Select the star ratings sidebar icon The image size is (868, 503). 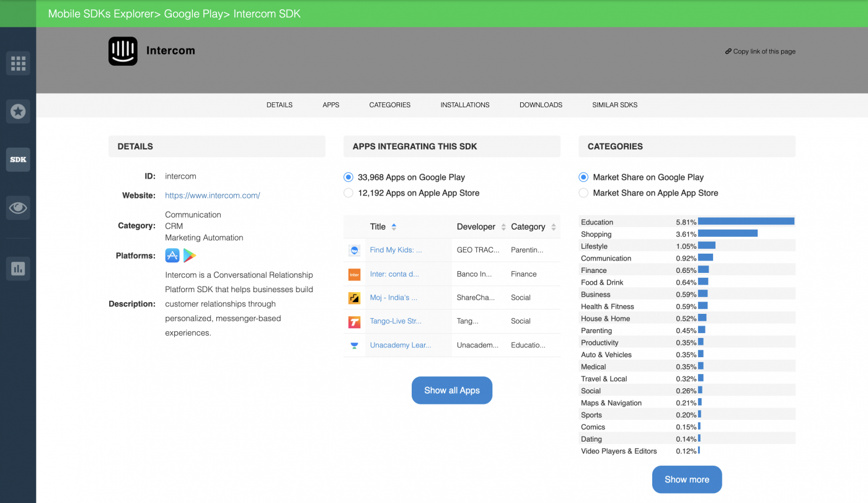[x=18, y=111]
